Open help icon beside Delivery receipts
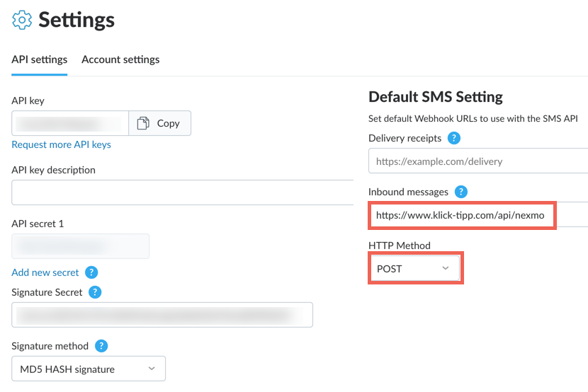The width and height of the screenshot is (588, 392). [x=453, y=138]
